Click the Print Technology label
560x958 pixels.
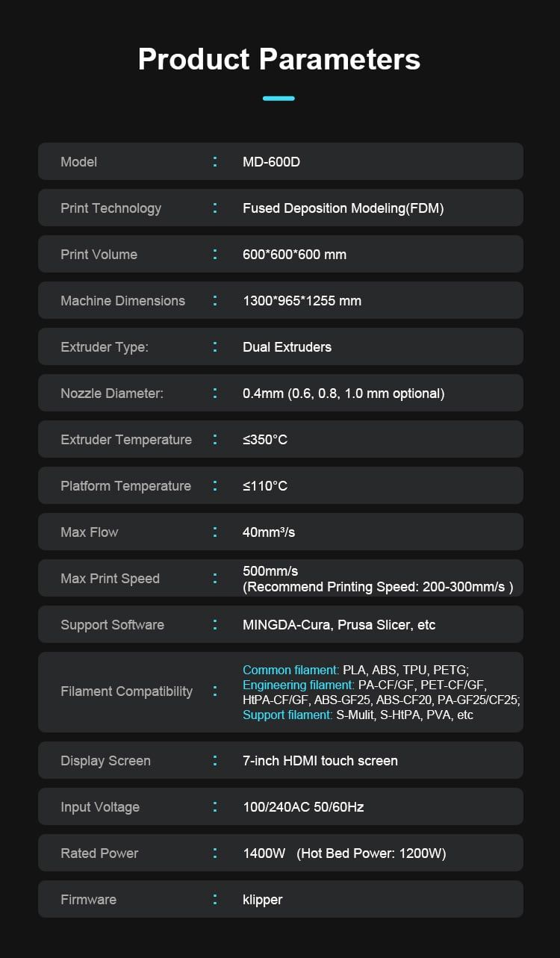pos(111,208)
